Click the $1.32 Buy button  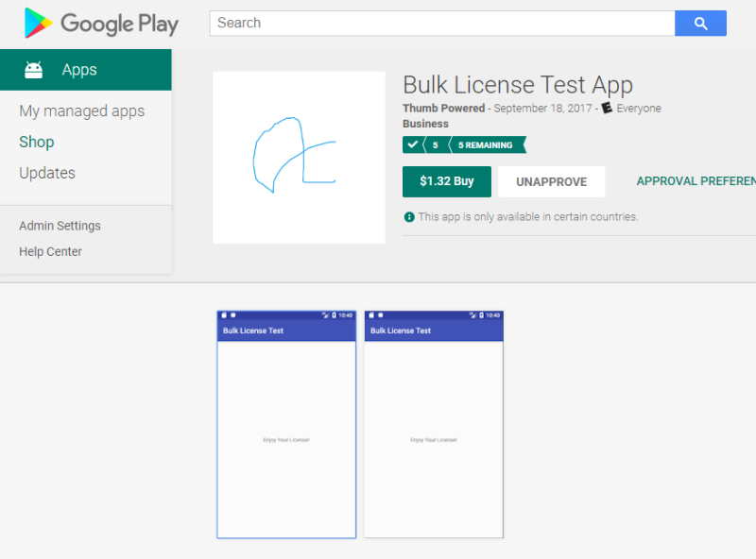447,181
